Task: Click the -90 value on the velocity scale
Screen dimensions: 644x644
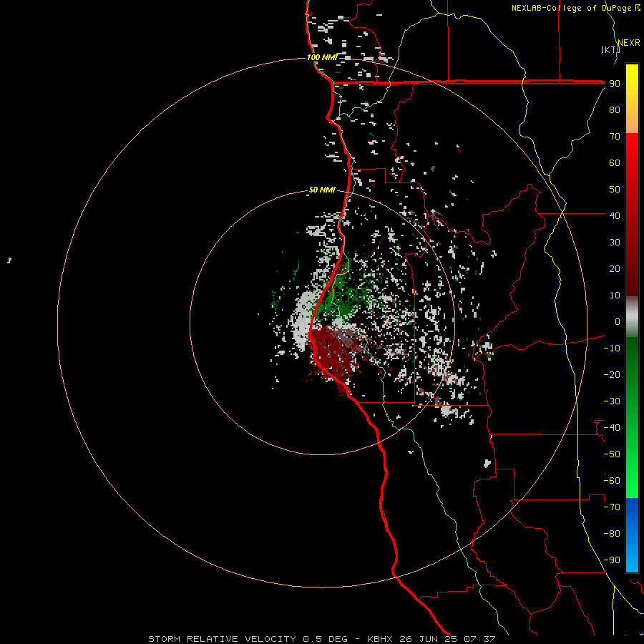Action: tap(612, 560)
